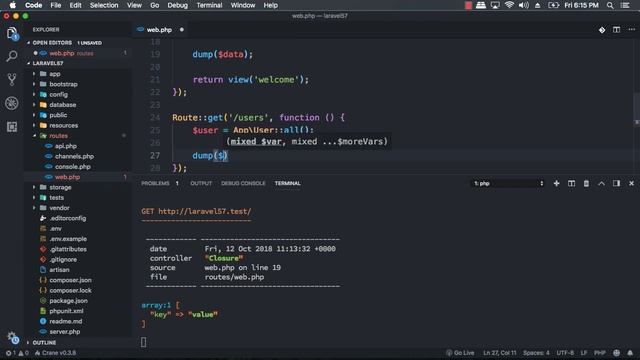Maximize the panel with up chevron
Screen dimensions: 640x360
click(x=601, y=183)
